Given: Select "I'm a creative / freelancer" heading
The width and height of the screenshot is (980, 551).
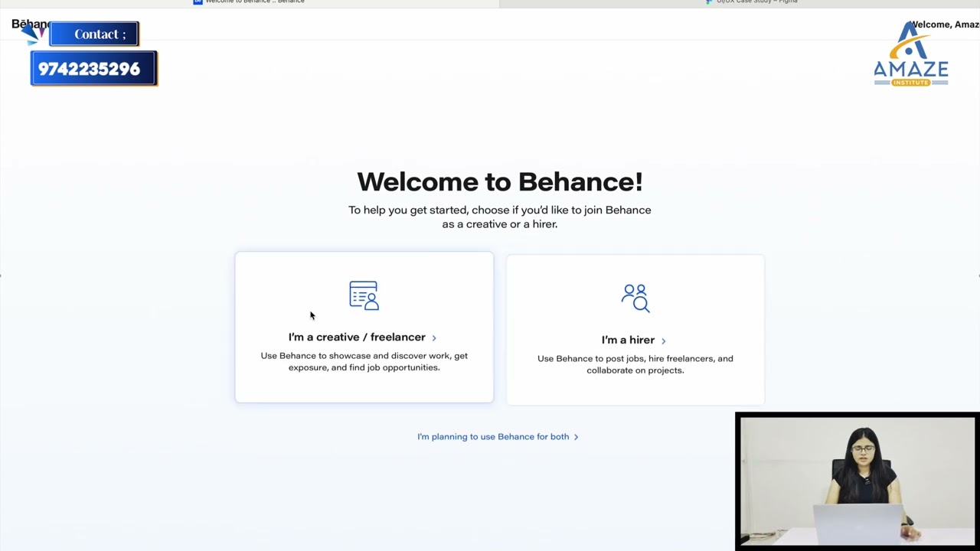Looking at the screenshot, I should coord(357,337).
